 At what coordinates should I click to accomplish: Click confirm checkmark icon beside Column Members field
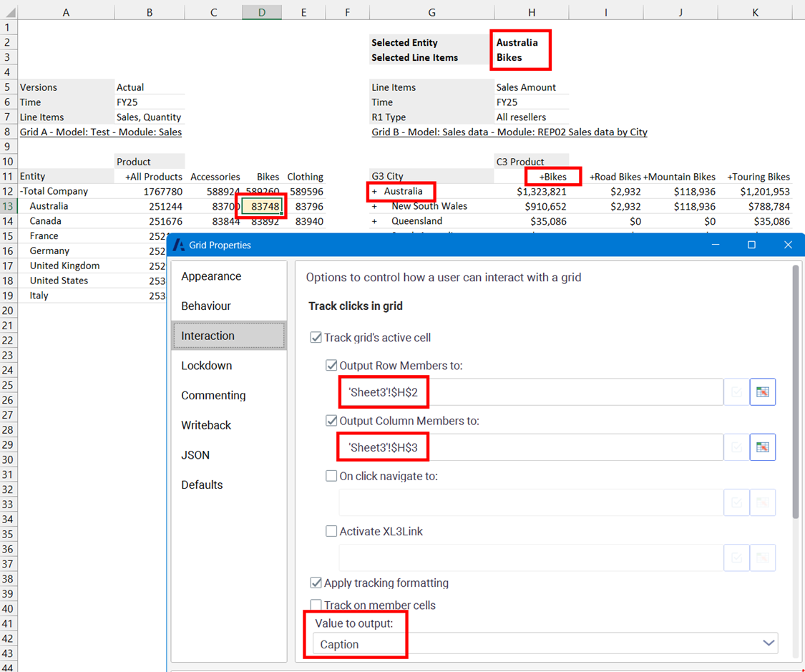pyautogui.click(x=736, y=447)
